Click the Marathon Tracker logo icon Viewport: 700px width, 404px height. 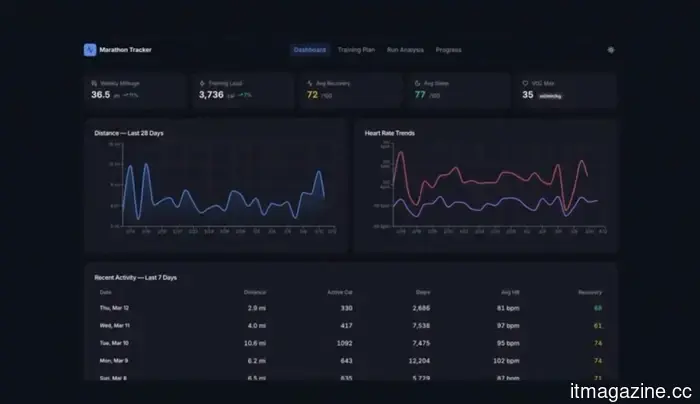tap(89, 49)
